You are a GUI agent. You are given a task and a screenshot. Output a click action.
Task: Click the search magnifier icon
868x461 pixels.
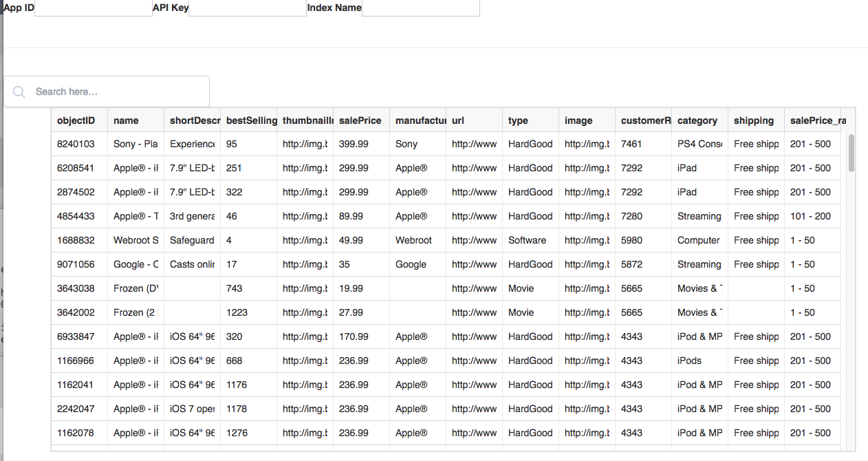pos(19,92)
